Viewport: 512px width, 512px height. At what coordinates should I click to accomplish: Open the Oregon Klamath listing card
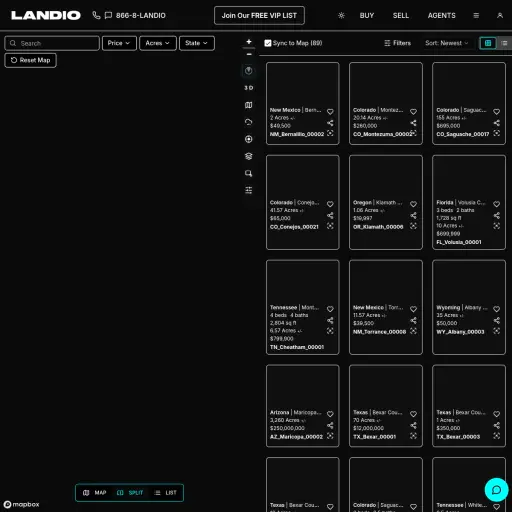pyautogui.click(x=386, y=202)
